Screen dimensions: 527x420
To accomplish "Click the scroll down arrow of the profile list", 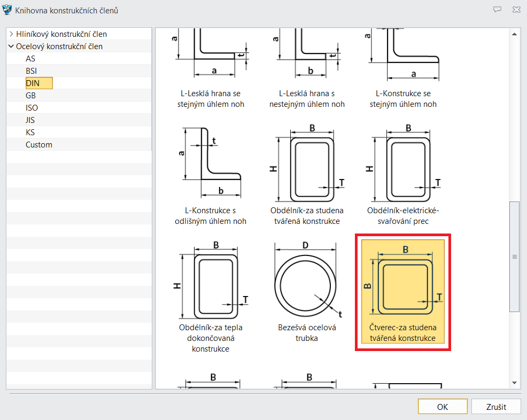I will point(514,383).
